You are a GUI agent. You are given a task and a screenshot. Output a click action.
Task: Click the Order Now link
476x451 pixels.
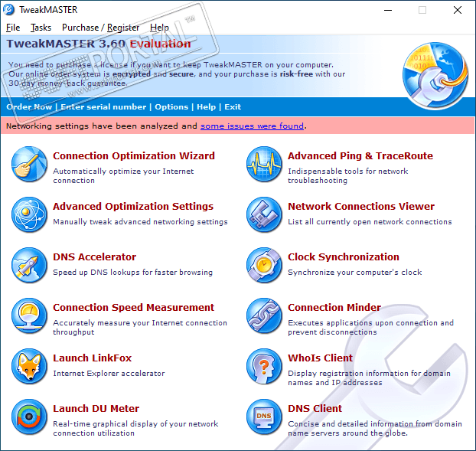pos(29,107)
